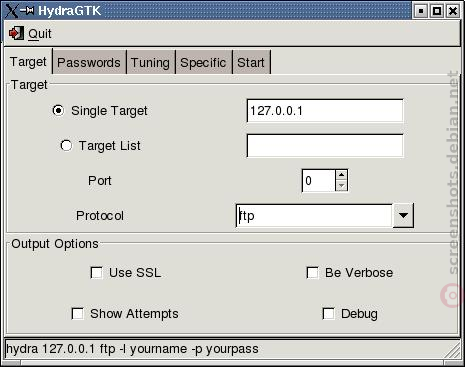
Task: Select the Single Target radio button
Action: pyautogui.click(x=58, y=110)
